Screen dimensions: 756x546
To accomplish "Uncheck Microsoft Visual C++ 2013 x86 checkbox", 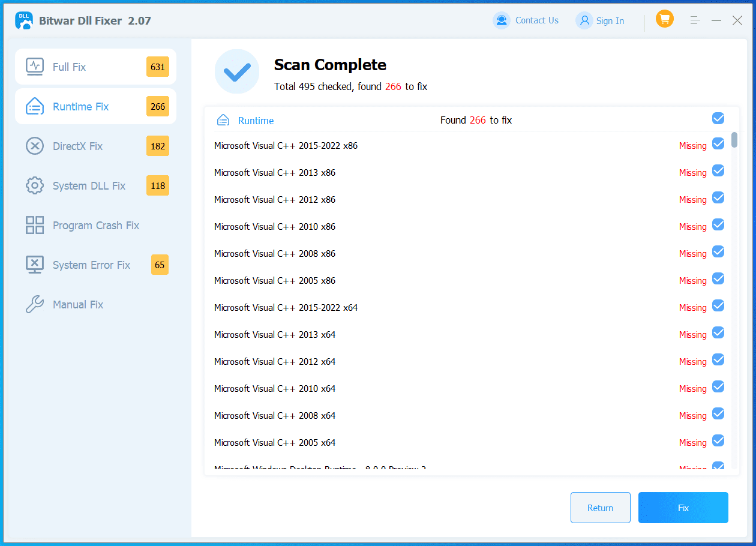I will pyautogui.click(x=718, y=170).
